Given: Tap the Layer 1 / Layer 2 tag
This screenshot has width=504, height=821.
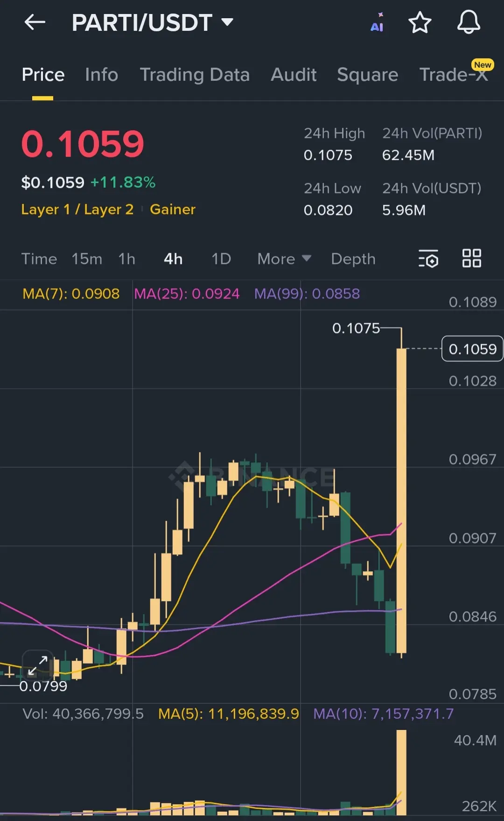Looking at the screenshot, I should (x=77, y=209).
